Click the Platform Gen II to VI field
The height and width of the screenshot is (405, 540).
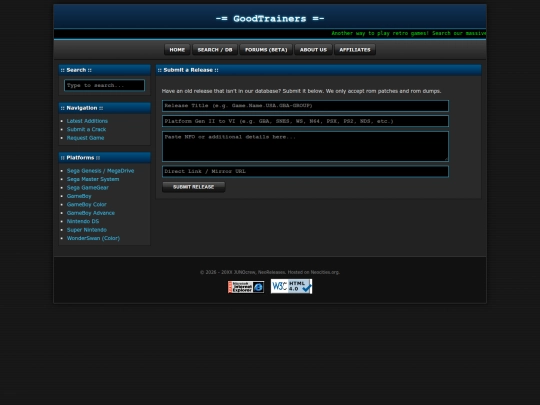305,121
